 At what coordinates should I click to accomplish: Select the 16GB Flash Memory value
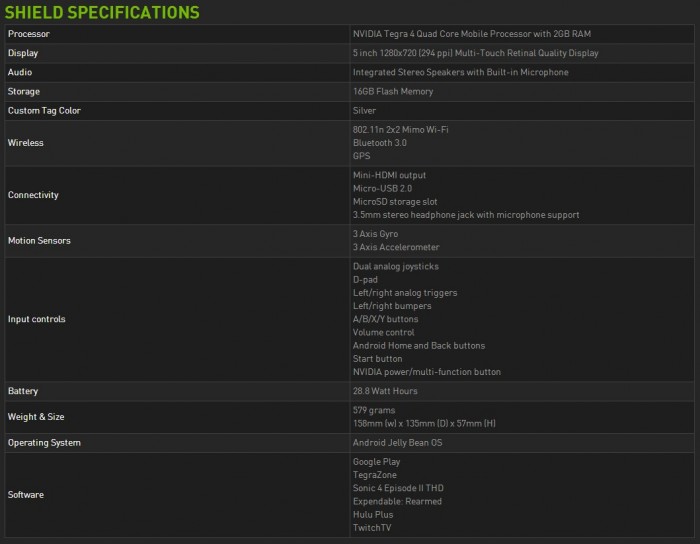tap(393, 91)
